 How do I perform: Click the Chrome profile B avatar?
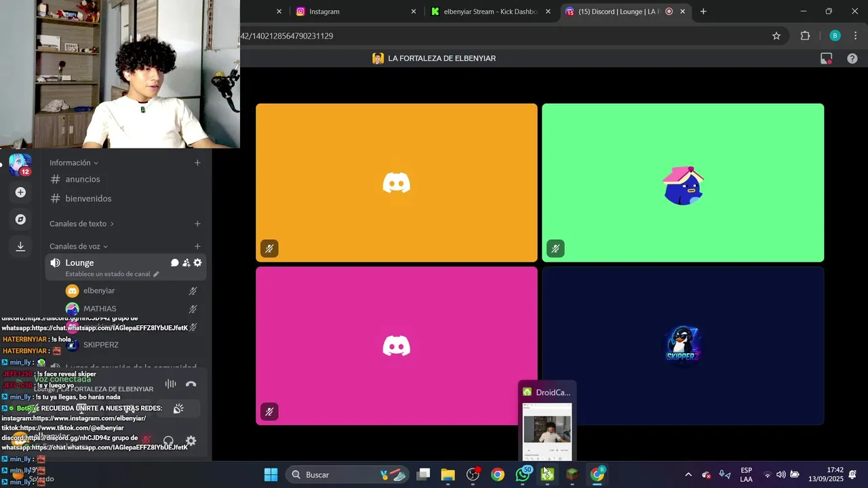[x=835, y=36]
